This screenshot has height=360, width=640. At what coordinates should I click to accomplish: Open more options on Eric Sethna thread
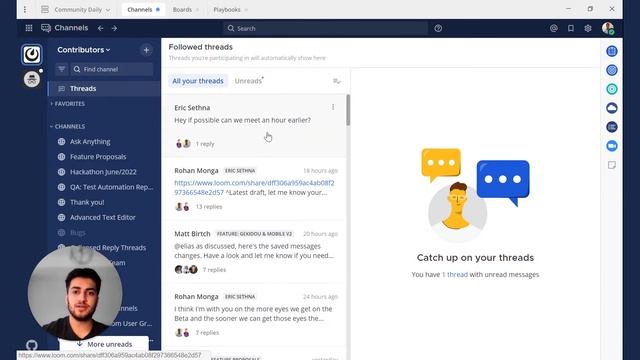pyautogui.click(x=333, y=107)
